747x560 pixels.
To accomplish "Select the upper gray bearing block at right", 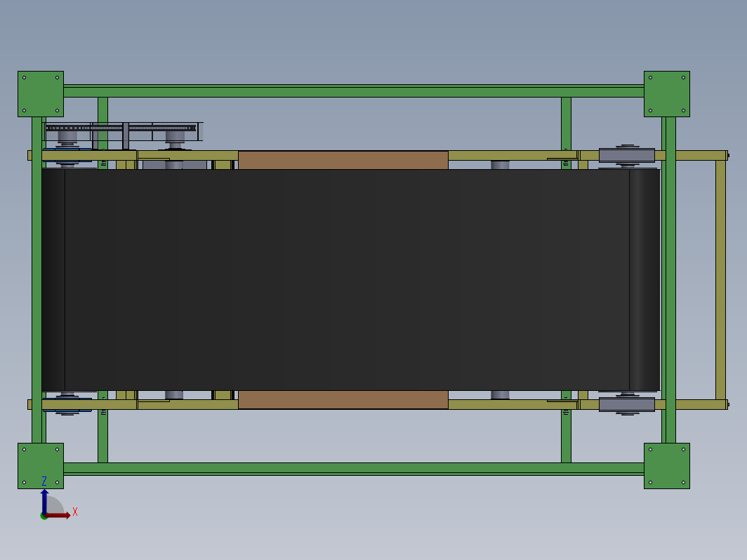I will 626,155.
